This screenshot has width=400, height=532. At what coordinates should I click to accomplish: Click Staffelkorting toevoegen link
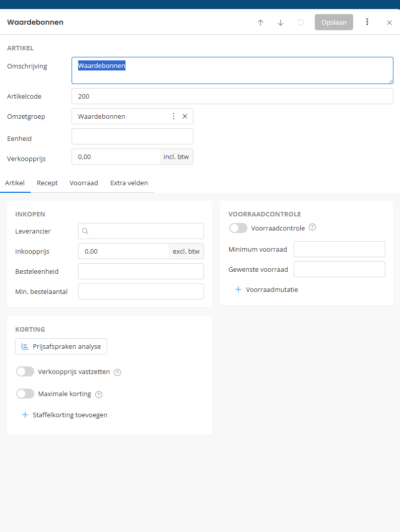pyautogui.click(x=70, y=415)
